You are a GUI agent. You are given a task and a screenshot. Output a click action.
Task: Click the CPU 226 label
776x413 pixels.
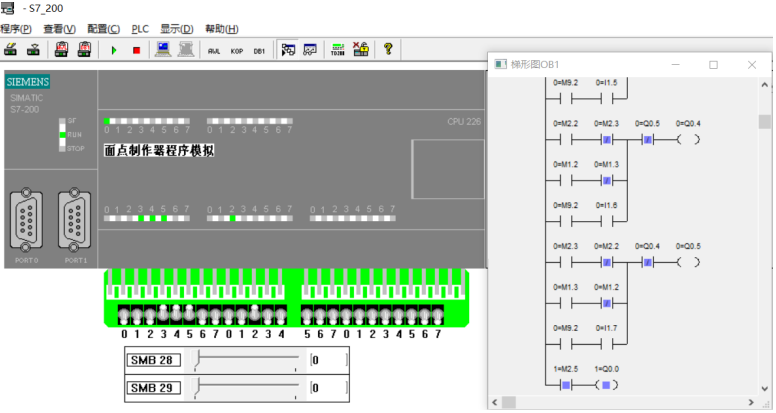pyautogui.click(x=464, y=122)
